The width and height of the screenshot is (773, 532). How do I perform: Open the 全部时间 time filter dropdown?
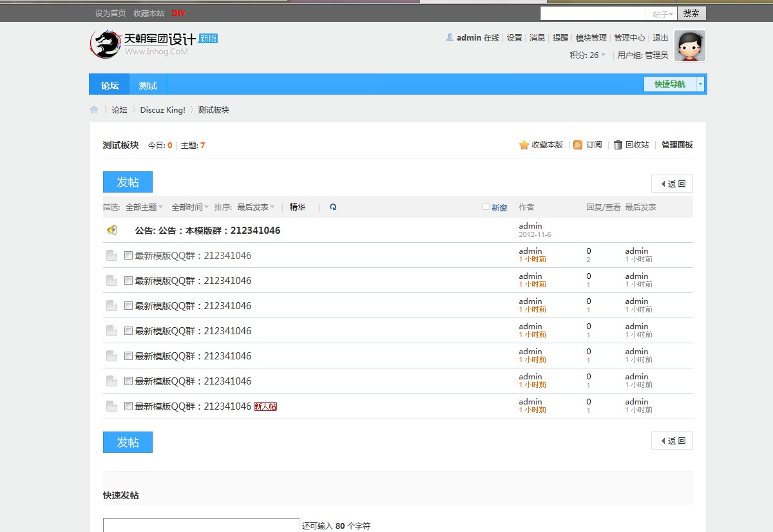pos(190,207)
